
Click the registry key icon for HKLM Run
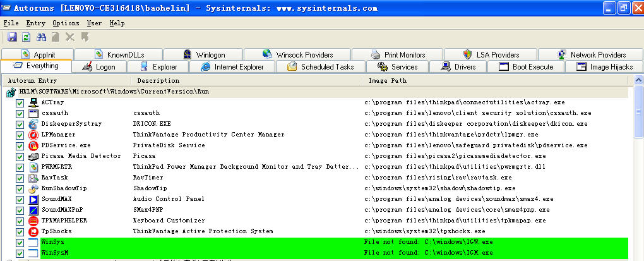pyautogui.click(x=11, y=92)
